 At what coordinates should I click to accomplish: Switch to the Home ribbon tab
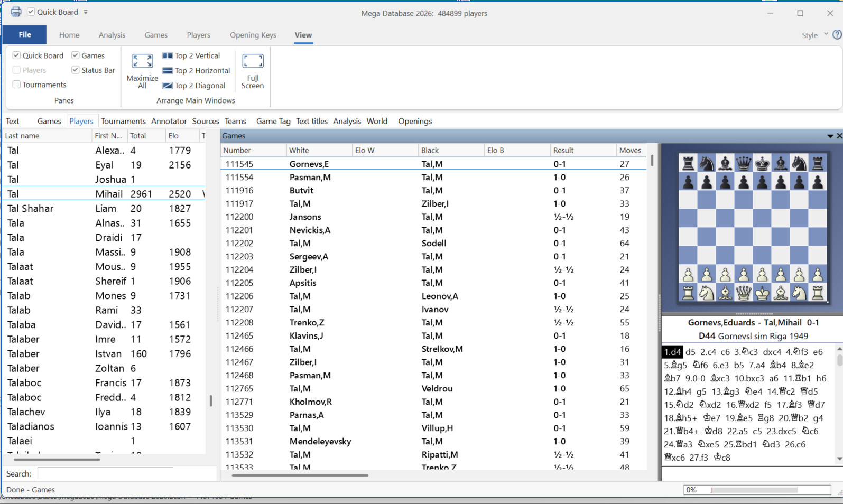pos(69,35)
